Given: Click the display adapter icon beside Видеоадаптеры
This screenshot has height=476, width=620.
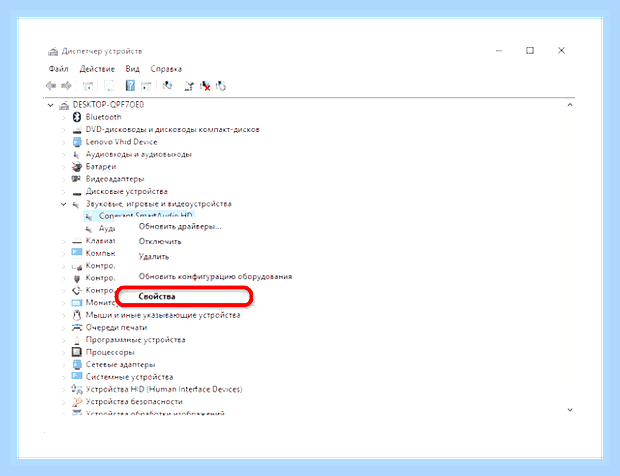Looking at the screenshot, I should click(76, 179).
